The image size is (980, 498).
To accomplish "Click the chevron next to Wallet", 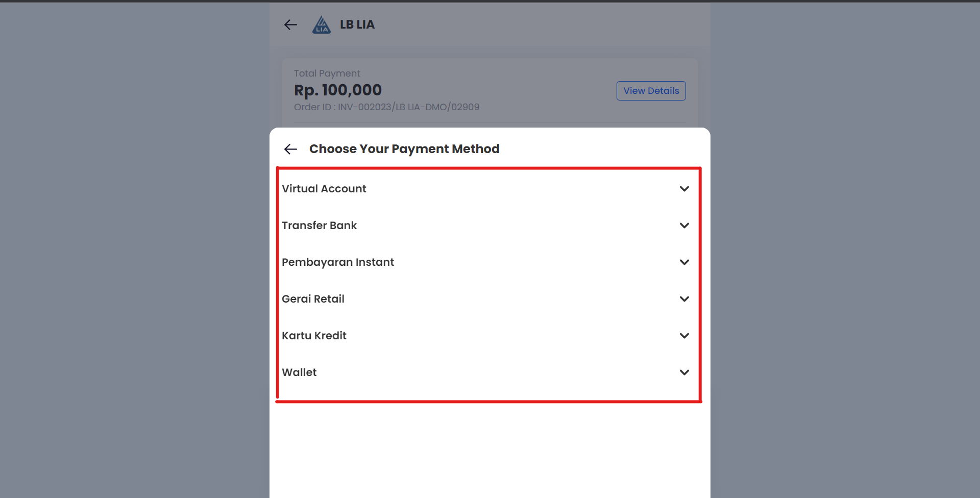I will pos(684,372).
